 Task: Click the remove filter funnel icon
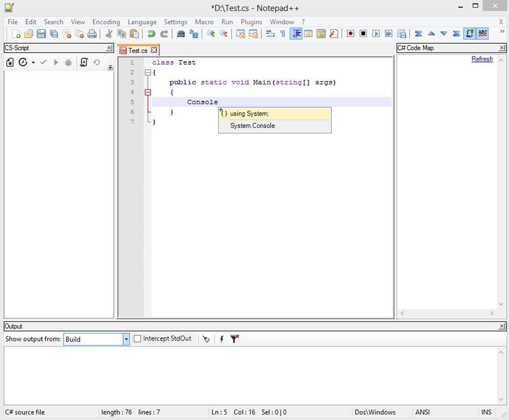point(234,339)
